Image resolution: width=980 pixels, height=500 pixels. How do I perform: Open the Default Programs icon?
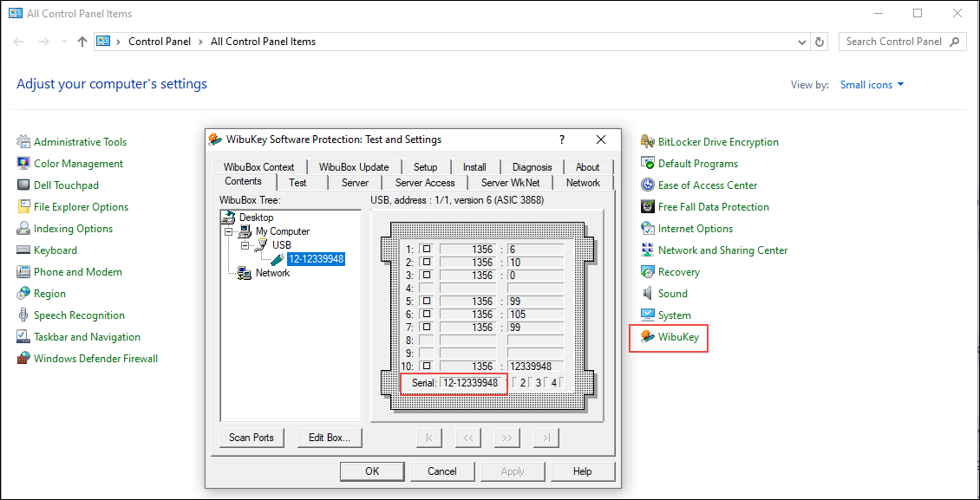648,164
